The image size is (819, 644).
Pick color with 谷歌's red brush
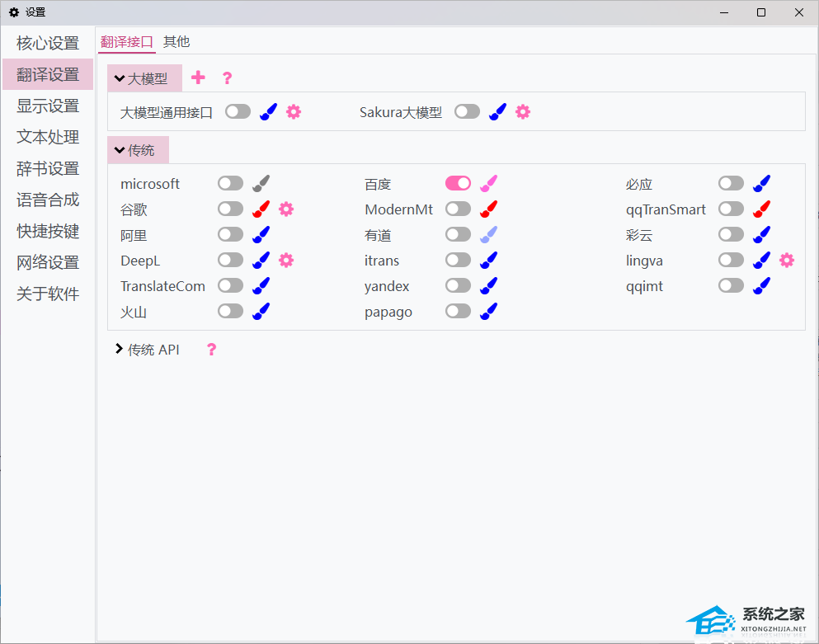261,209
